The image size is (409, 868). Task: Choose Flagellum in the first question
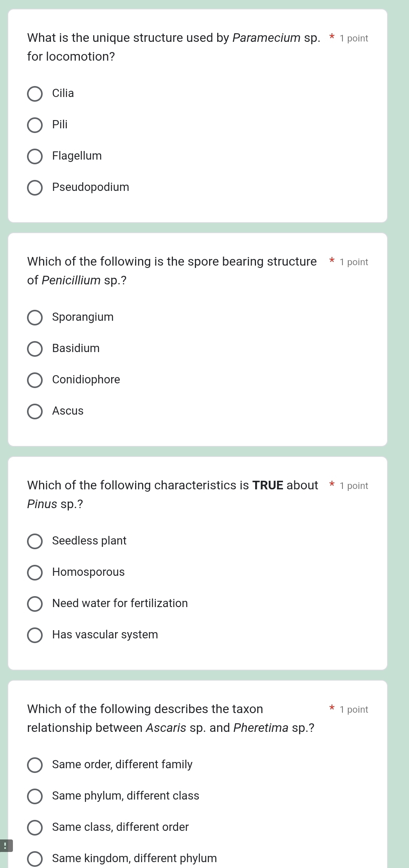point(35,156)
